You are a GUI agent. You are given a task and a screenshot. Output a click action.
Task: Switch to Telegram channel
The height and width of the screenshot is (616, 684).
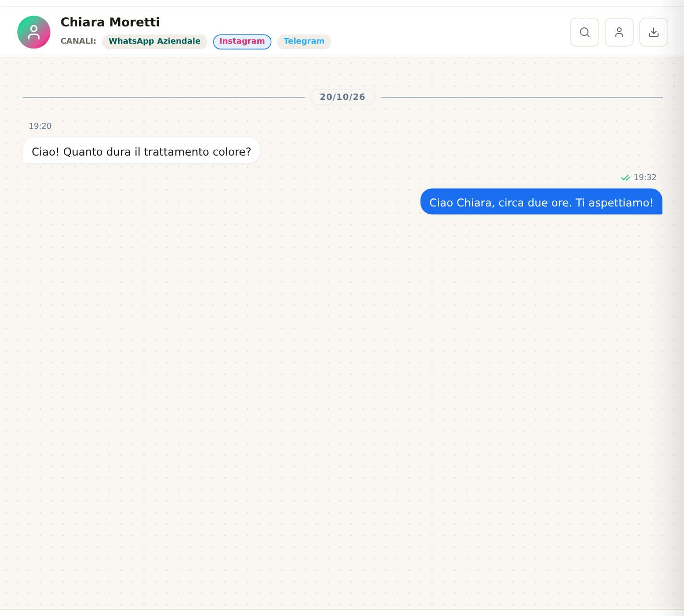click(x=304, y=41)
